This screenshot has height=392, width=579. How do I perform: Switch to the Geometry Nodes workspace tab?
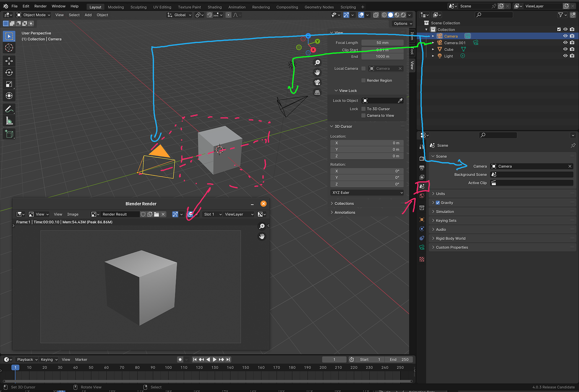pyautogui.click(x=319, y=7)
